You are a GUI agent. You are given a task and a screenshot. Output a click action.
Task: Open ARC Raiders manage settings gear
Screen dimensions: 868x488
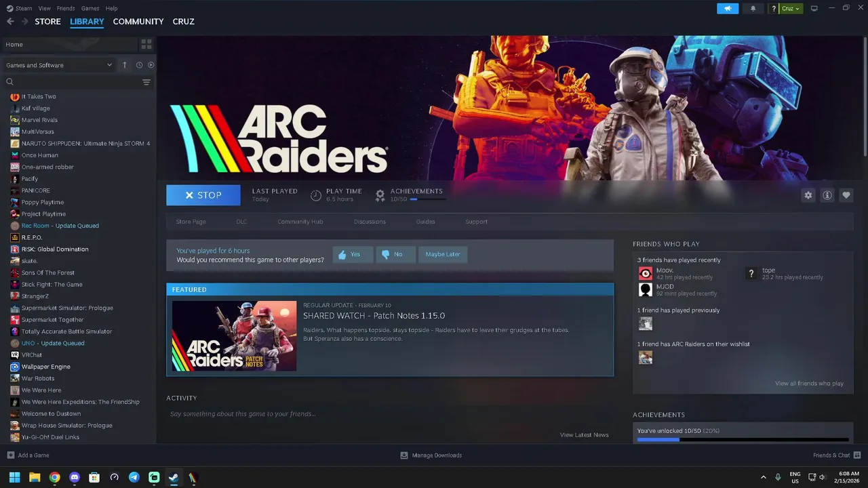(x=808, y=195)
